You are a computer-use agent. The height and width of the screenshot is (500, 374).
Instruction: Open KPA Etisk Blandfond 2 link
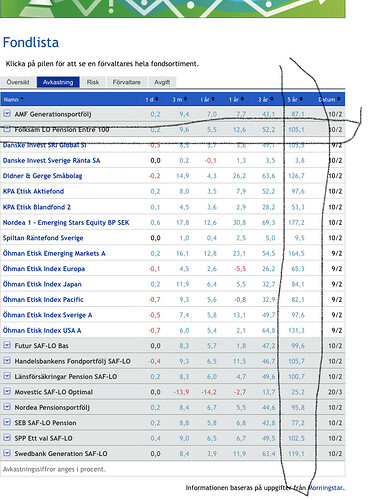[x=37, y=207]
